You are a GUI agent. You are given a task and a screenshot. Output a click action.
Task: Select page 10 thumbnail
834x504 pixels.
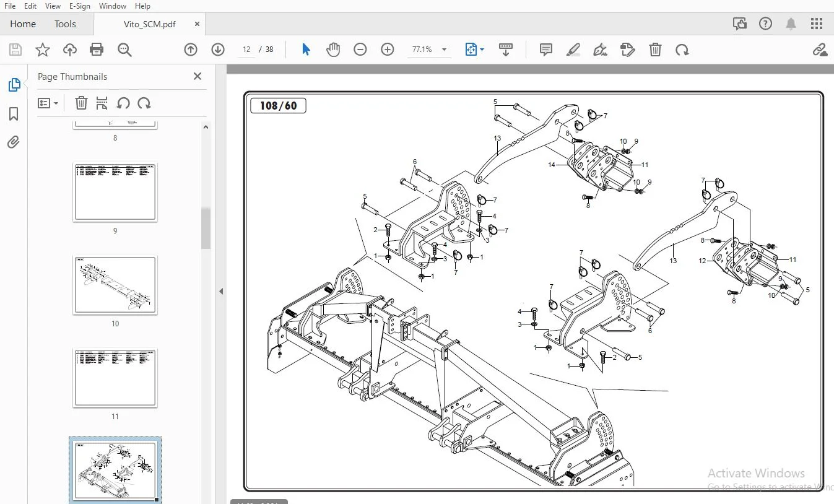[115, 285]
